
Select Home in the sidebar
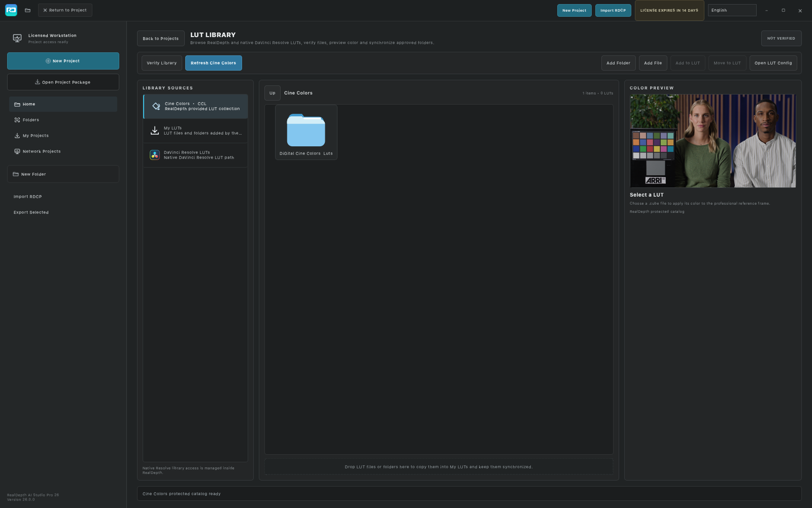pyautogui.click(x=63, y=104)
